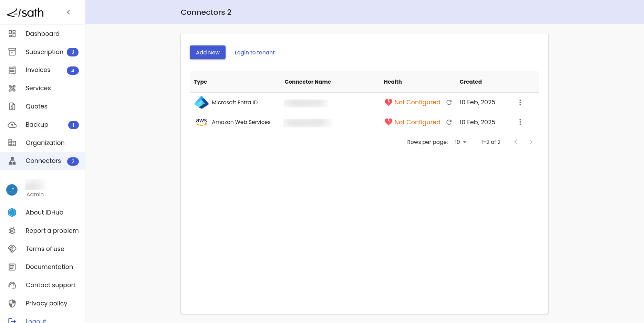This screenshot has height=323, width=644.
Task: Click the Microsoft Entra ID logo icon
Action: point(201,102)
